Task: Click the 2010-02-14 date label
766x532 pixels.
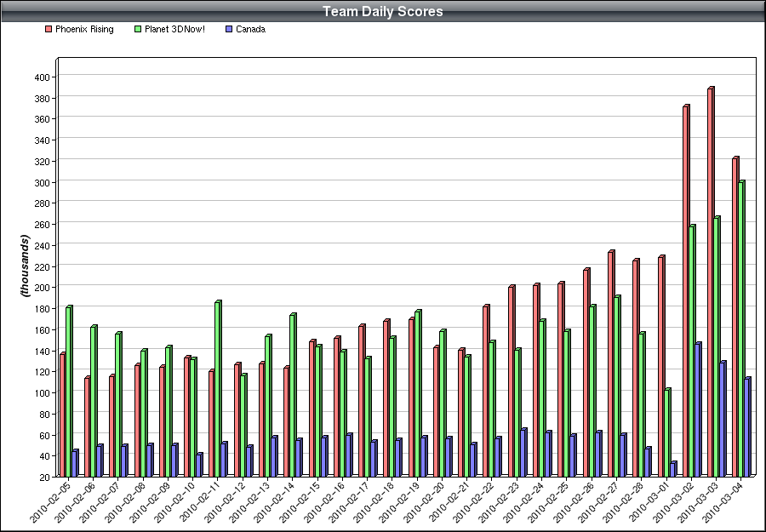Action: point(274,501)
